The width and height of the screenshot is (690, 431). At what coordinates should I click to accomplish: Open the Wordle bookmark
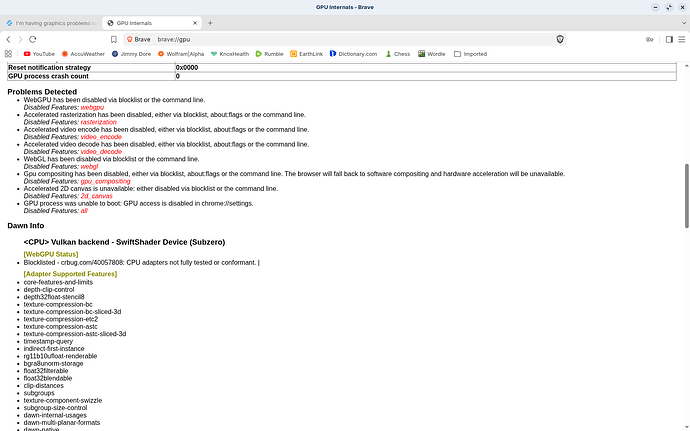point(432,54)
